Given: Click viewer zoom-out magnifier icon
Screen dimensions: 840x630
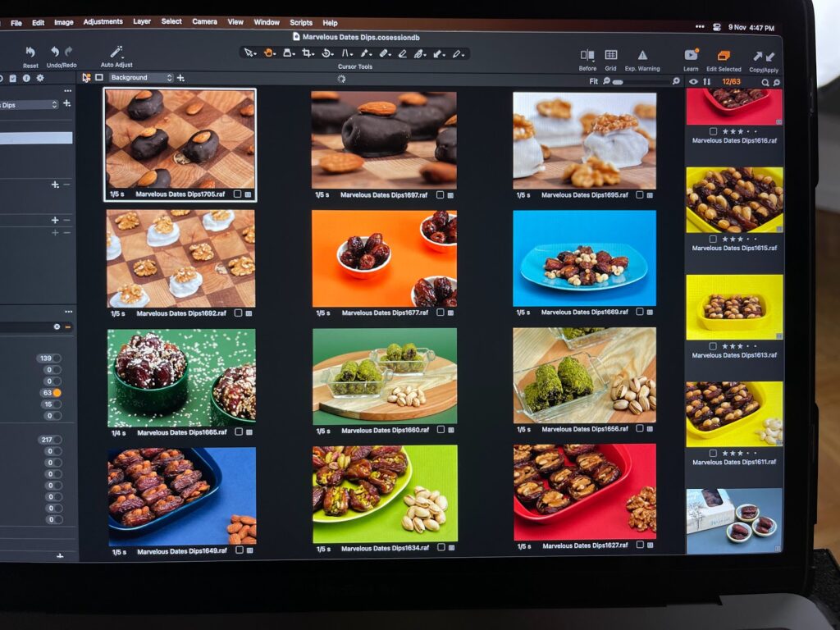Looking at the screenshot, I should coord(606,80).
